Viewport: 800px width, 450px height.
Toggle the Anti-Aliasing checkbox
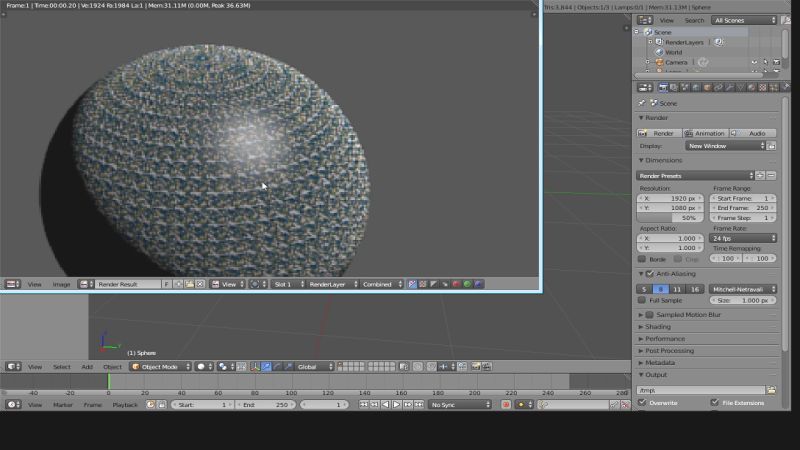[x=649, y=274]
